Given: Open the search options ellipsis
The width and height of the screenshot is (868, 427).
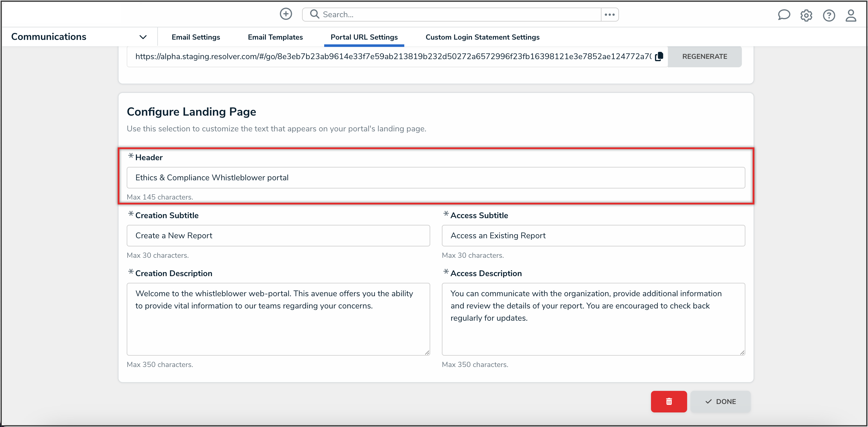Looking at the screenshot, I should click(x=609, y=15).
